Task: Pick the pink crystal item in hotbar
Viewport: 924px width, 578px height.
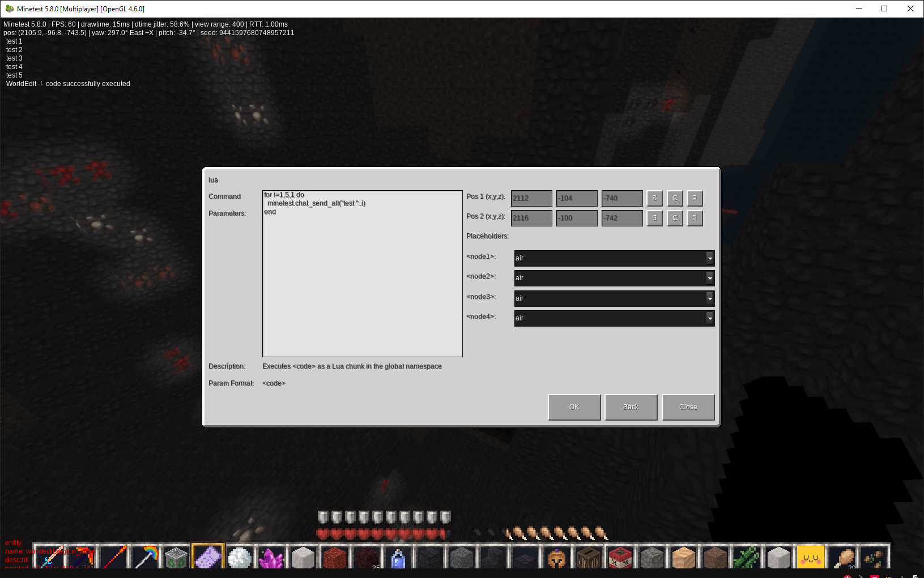Action: pos(271,557)
